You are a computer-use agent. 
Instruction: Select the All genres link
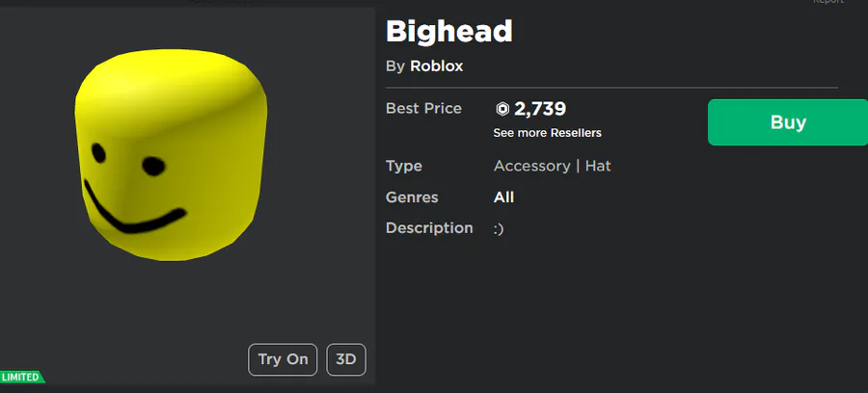[503, 197]
